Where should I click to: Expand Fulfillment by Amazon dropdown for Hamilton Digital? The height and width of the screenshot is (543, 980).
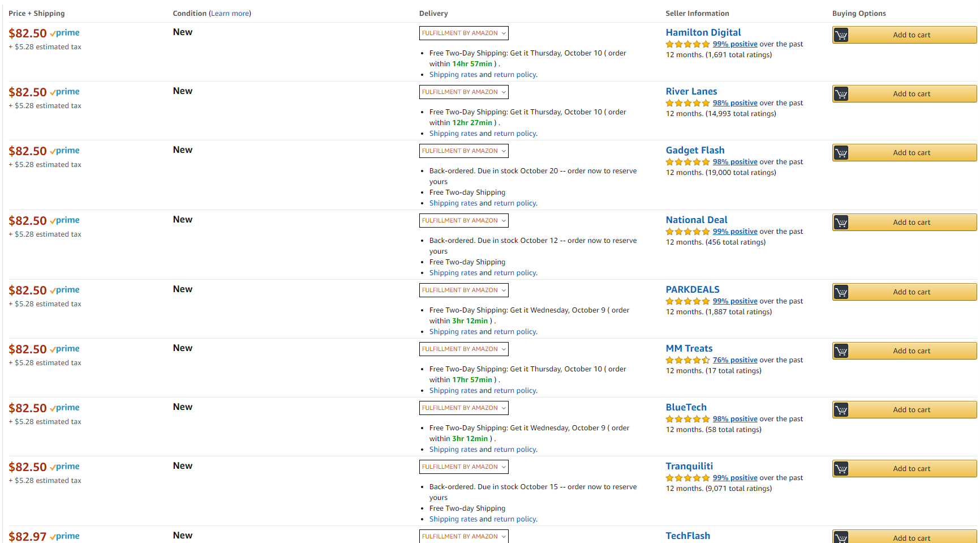point(463,33)
